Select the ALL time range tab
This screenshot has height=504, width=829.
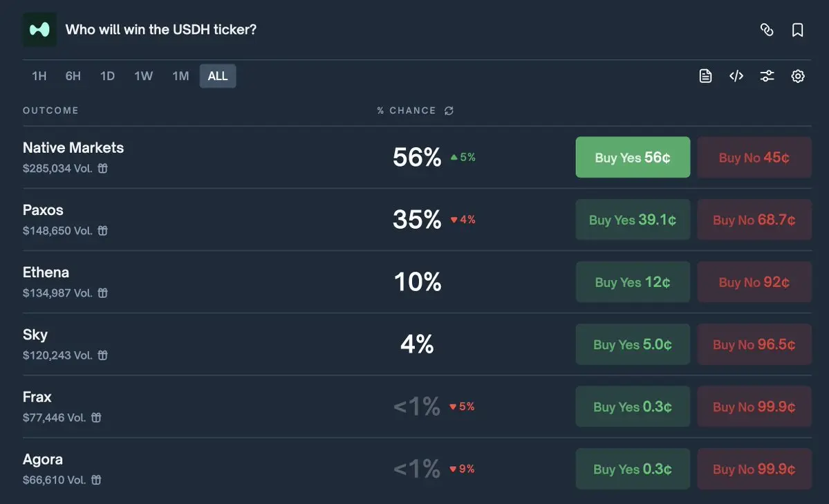coord(218,76)
